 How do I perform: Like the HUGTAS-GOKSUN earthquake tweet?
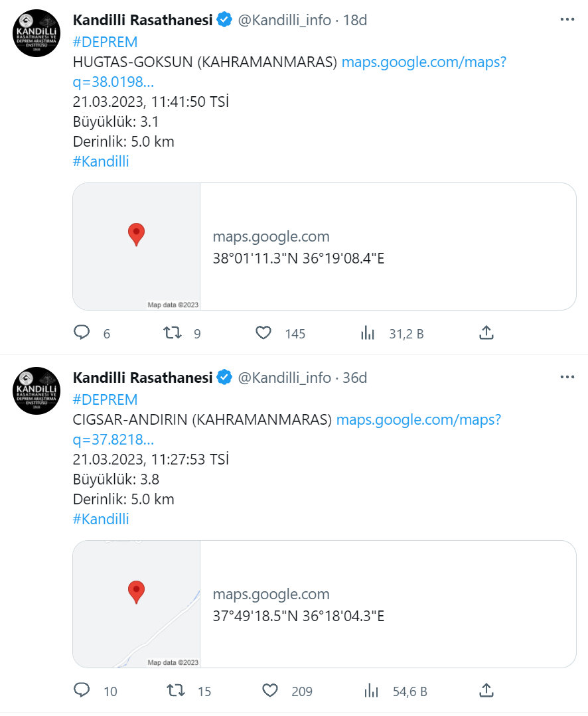[x=264, y=332]
